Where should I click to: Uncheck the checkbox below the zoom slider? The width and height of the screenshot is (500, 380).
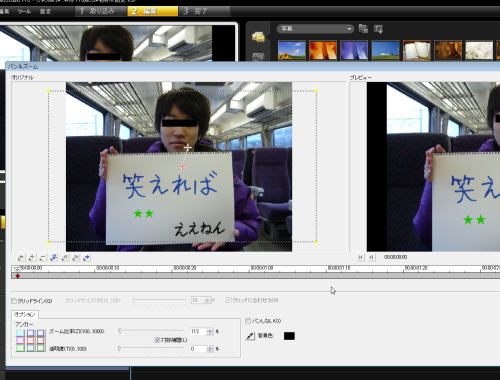point(157,340)
